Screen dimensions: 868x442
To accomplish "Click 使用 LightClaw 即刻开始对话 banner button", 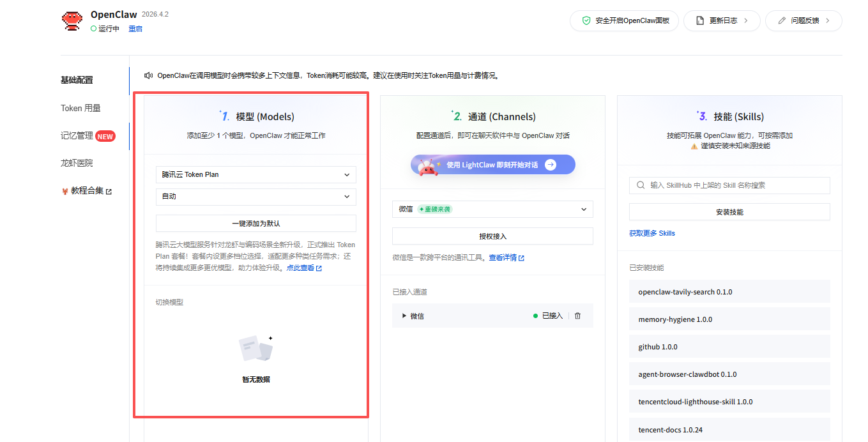I will pos(493,165).
